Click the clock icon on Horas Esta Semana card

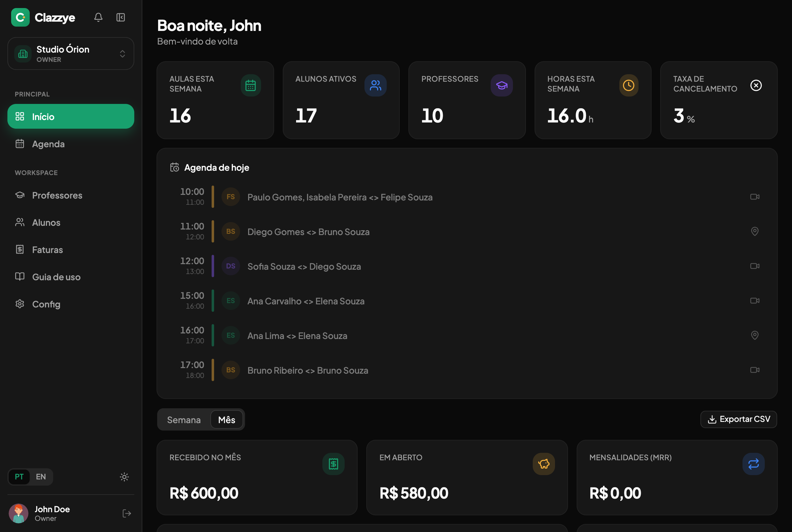[x=628, y=85]
